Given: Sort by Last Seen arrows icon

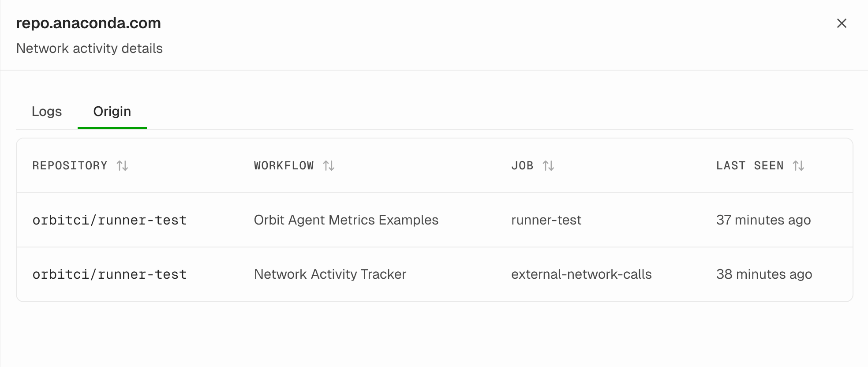Looking at the screenshot, I should click(x=798, y=166).
